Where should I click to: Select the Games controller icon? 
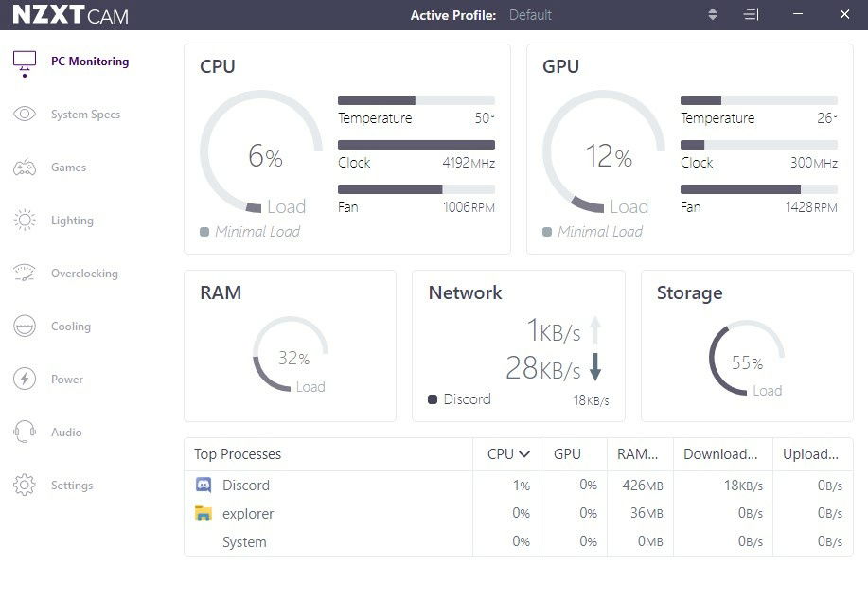point(25,168)
